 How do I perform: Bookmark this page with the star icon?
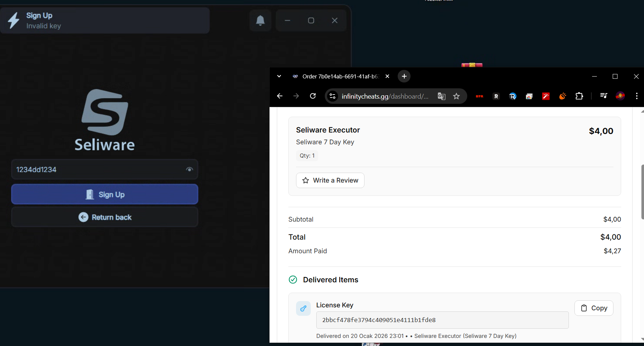[x=457, y=96]
